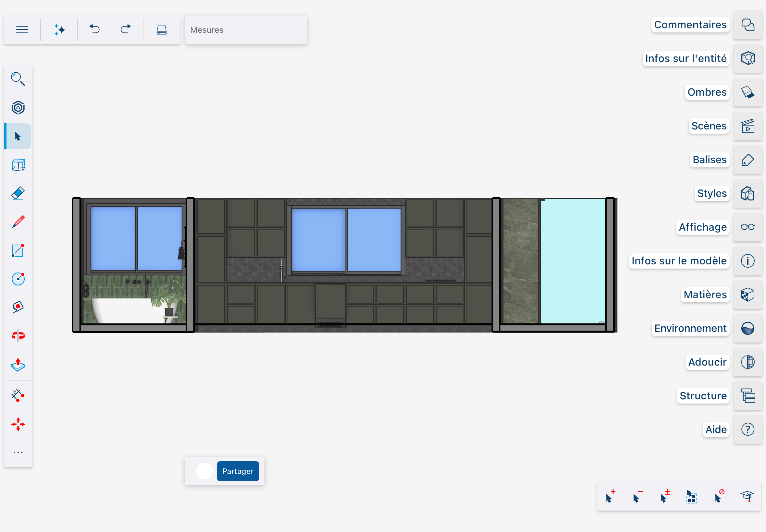
Task: Click the Partager button
Action: [238, 471]
